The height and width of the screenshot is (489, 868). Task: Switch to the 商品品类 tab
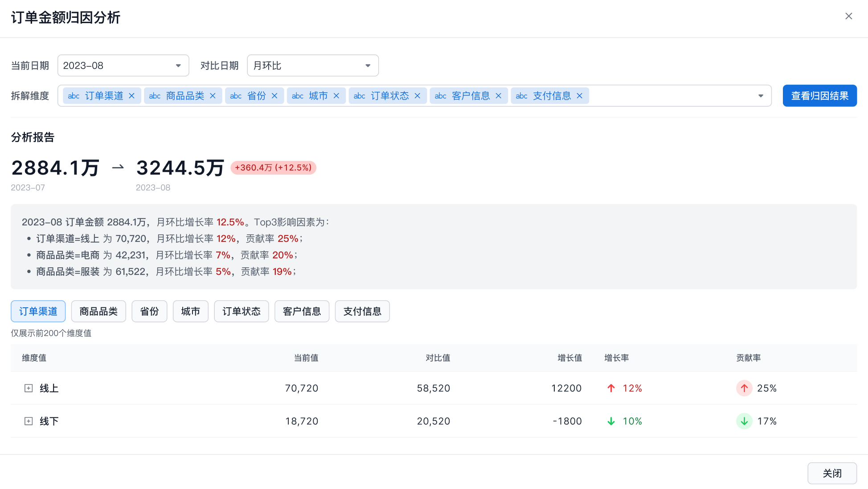point(98,311)
